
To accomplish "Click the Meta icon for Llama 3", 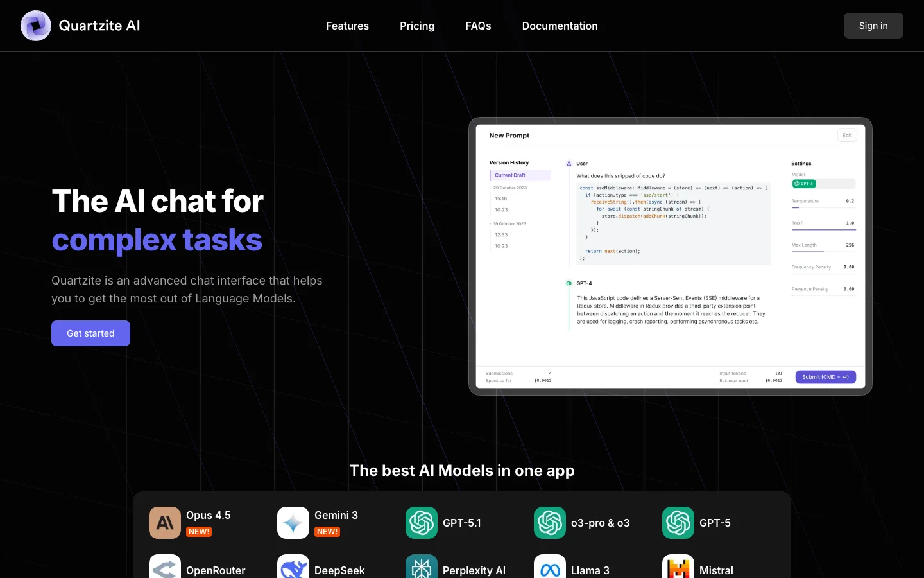I will point(550,566).
